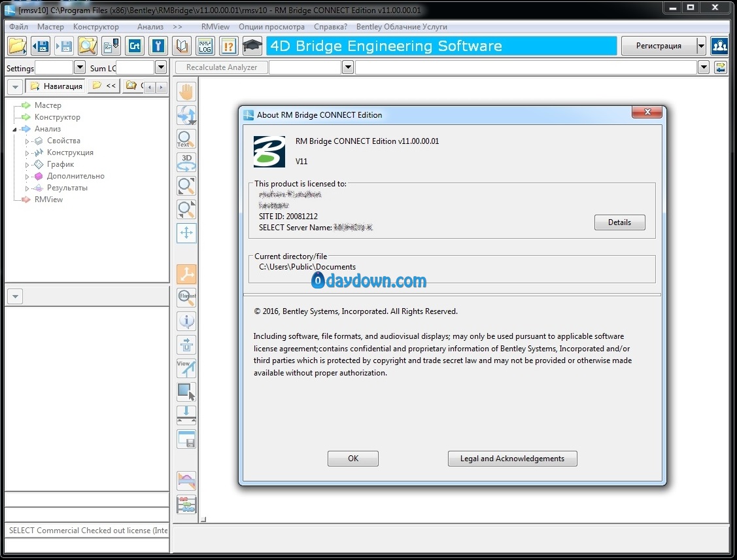737x560 pixels.
Task: Open the Мастер menu
Action: point(50,27)
